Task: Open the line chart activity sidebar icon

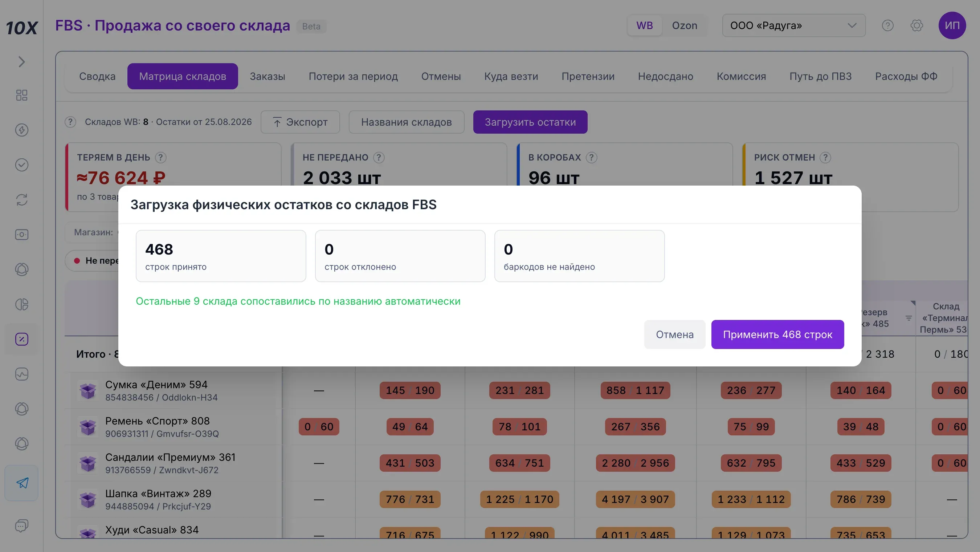Action: pos(22,374)
